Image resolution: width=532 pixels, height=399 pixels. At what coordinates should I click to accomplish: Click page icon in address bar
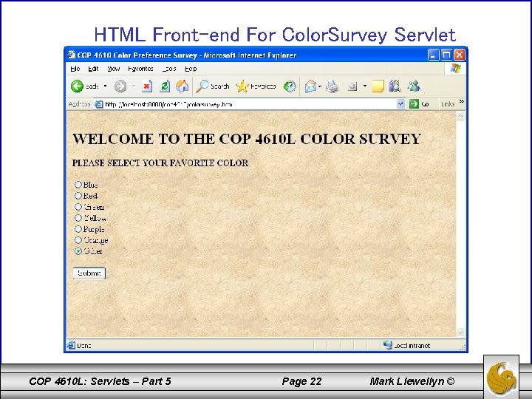click(98, 104)
